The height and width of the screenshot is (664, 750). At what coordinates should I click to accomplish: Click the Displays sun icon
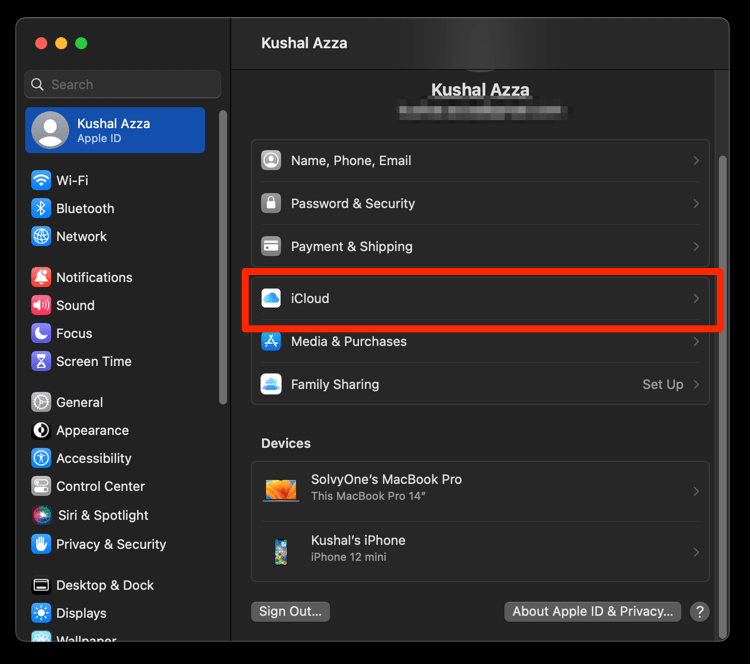41,613
